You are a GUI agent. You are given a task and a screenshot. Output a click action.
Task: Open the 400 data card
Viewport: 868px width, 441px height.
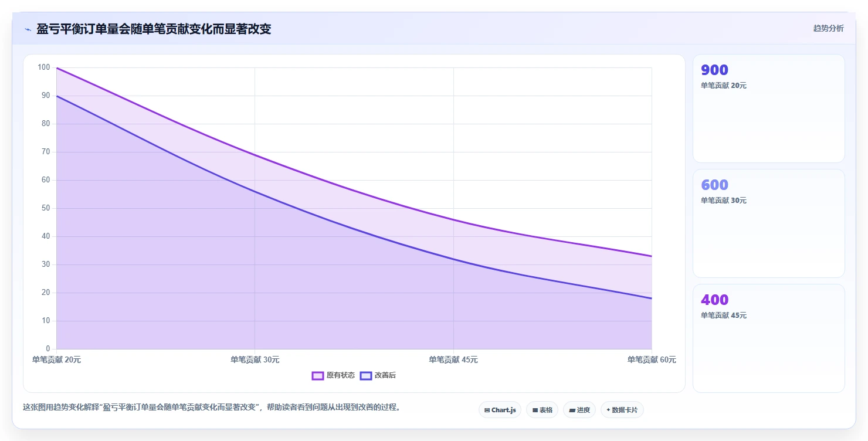(768, 338)
